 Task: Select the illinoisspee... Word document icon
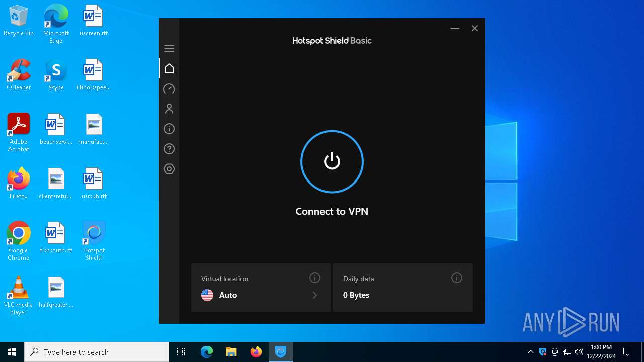point(94,75)
